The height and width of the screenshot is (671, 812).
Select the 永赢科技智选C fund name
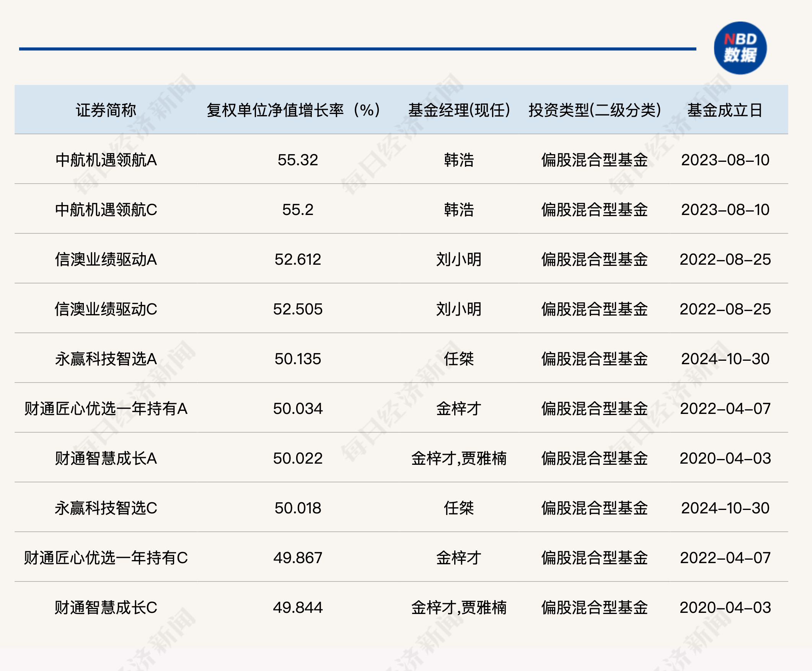[106, 508]
